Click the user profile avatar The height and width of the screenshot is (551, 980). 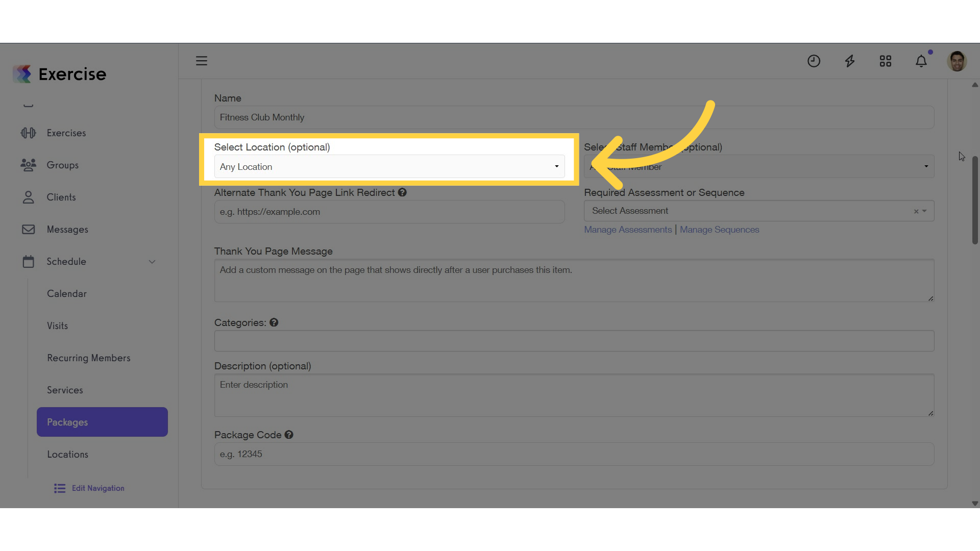pos(957,61)
